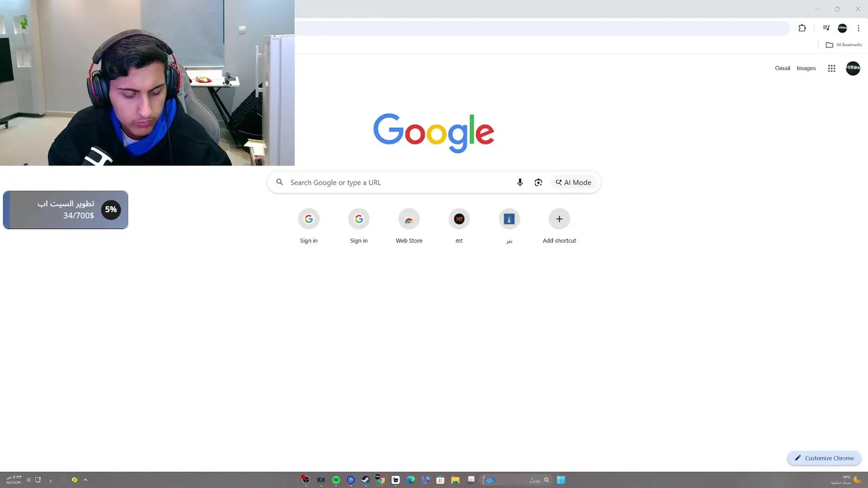868x488 pixels.
Task: Open the first Sign in shortcut
Action: tap(309, 226)
